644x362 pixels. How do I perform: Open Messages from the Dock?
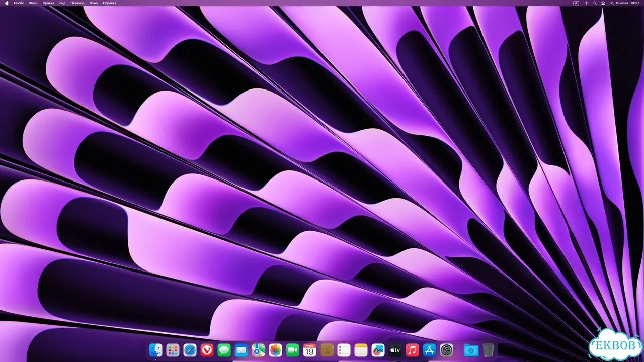click(224, 350)
